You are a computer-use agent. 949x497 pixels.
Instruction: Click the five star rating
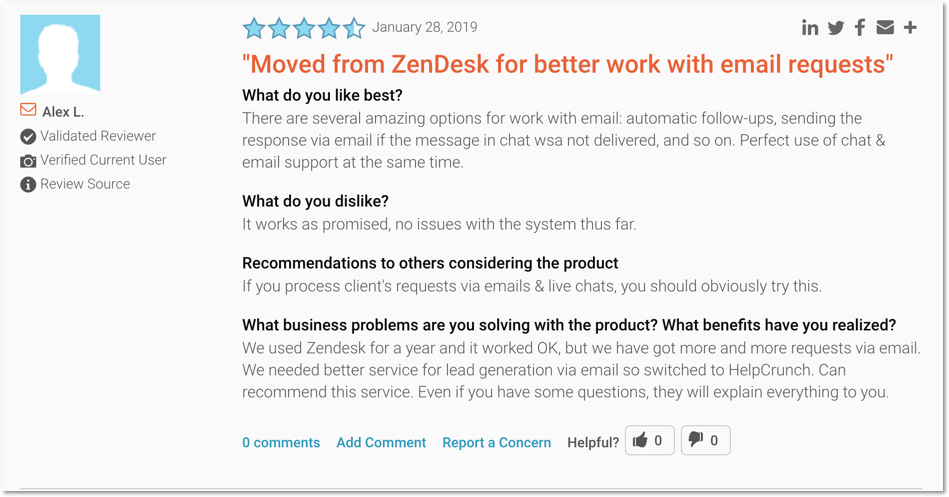(x=304, y=28)
